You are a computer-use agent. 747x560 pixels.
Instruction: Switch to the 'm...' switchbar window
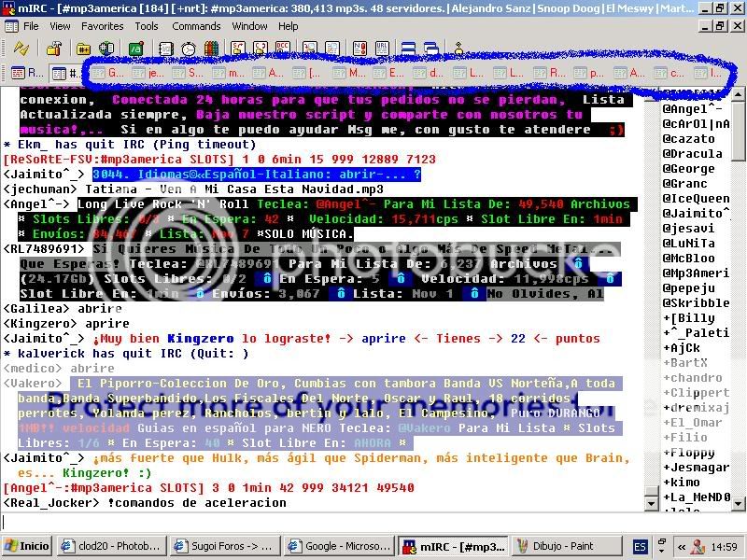pos(228,74)
